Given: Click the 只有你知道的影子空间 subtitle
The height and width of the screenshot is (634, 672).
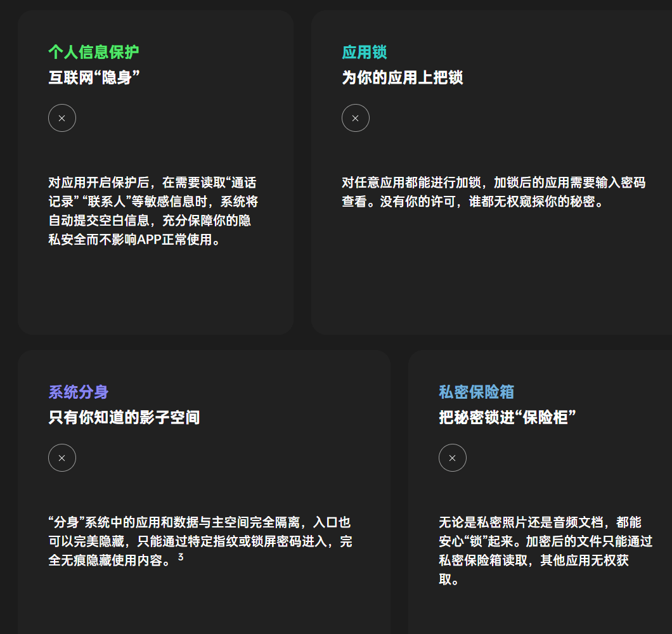Looking at the screenshot, I should (124, 417).
